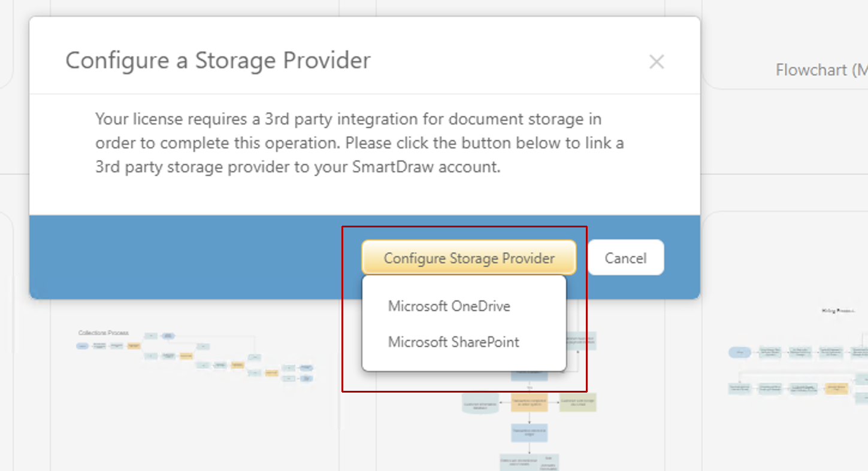The height and width of the screenshot is (471, 868).
Task: Close the Configure a Storage Provider dialog
Action: pos(657,62)
